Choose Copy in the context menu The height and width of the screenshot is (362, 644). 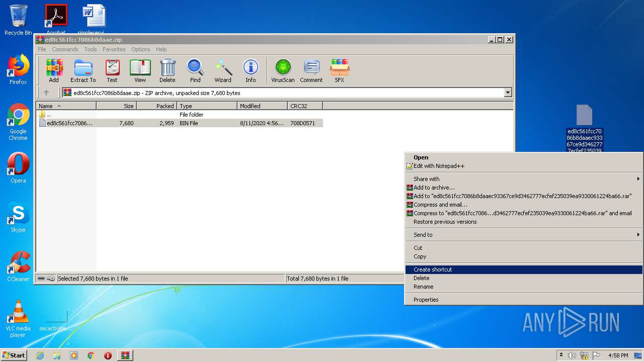click(524, 256)
